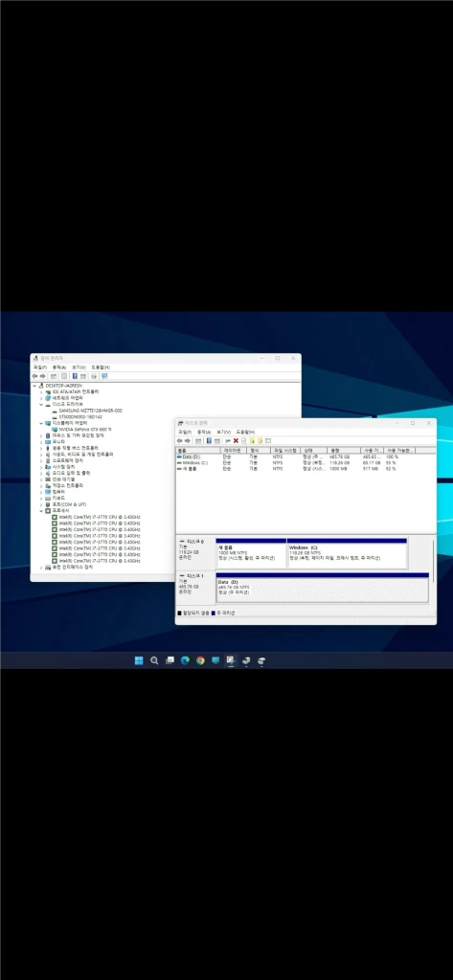Open the Action menu in Device Manager
This screenshot has width=453, height=980.
tap(59, 367)
